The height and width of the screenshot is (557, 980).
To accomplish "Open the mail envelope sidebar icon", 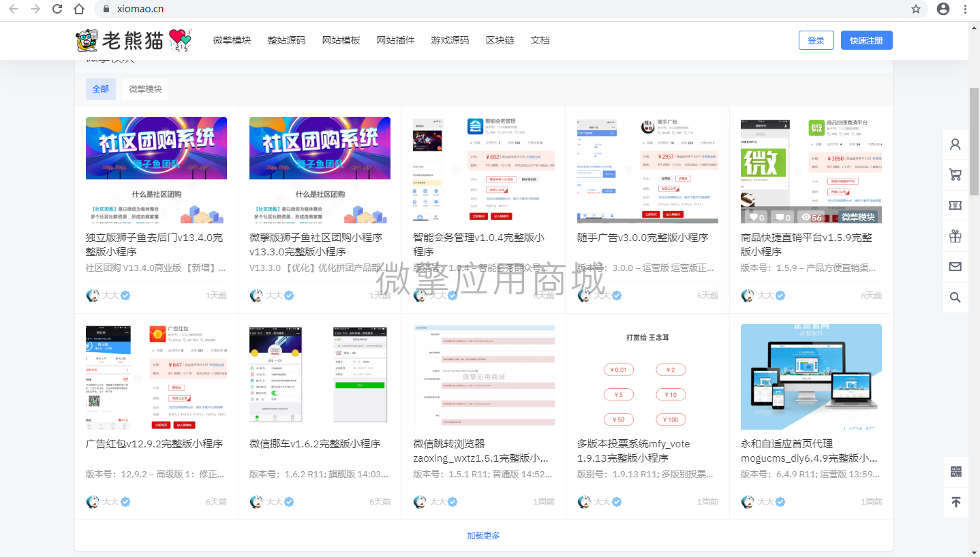I will click(955, 267).
